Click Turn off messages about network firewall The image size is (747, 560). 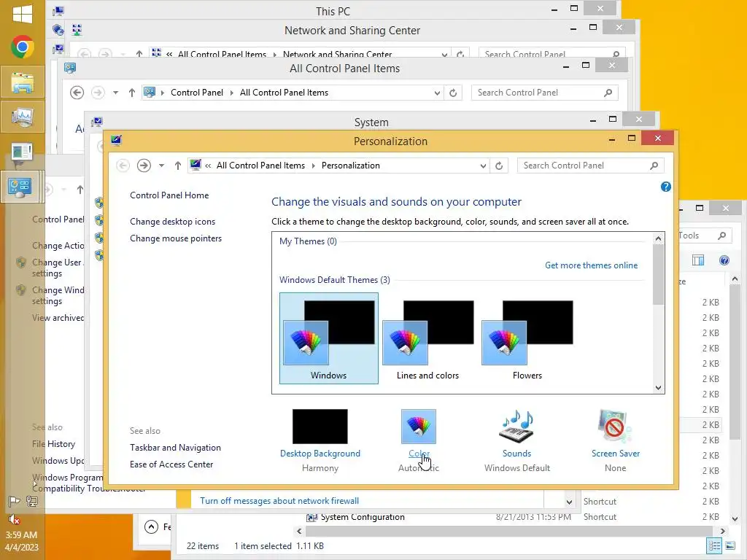(x=279, y=501)
